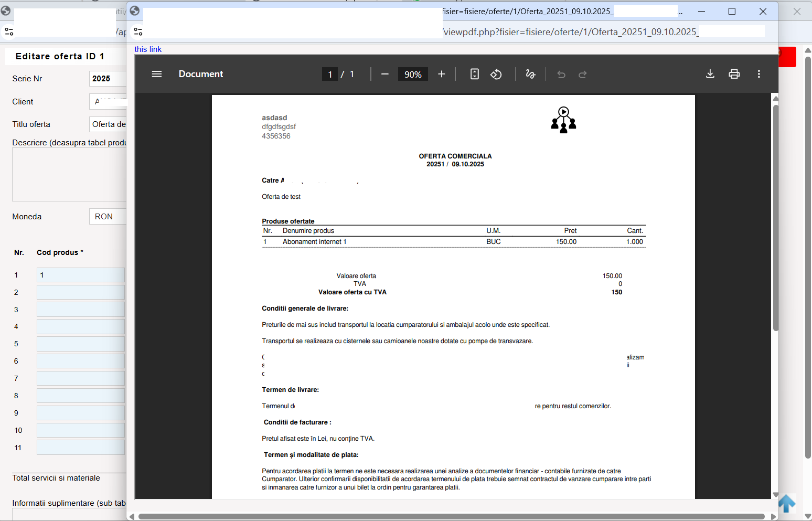Open the popup site information icon
Viewport: 812px width, 521px height.
tap(138, 32)
